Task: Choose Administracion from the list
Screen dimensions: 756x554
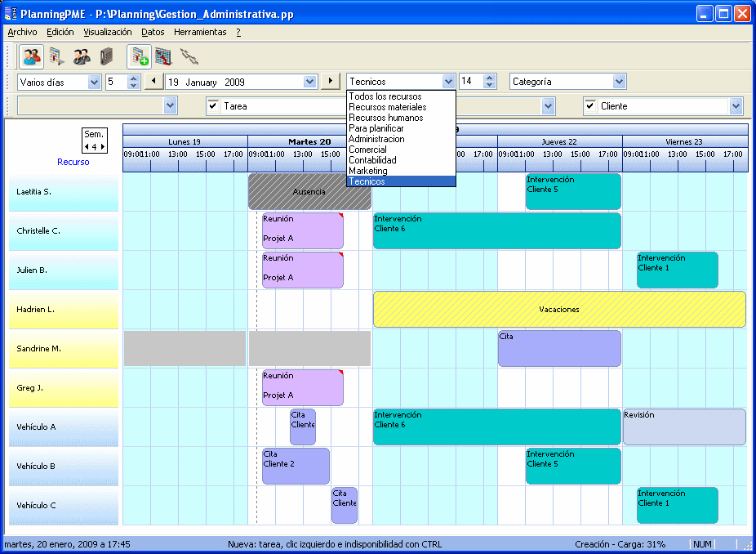Action: coord(401,139)
